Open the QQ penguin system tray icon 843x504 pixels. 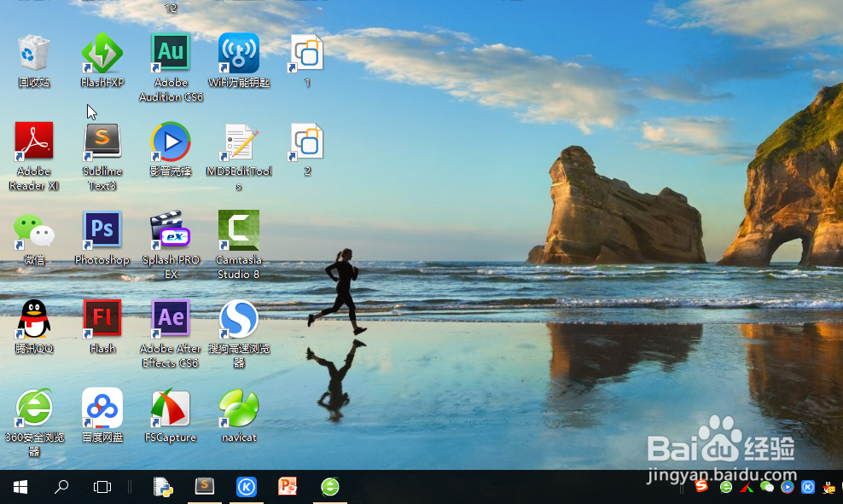[x=828, y=487]
